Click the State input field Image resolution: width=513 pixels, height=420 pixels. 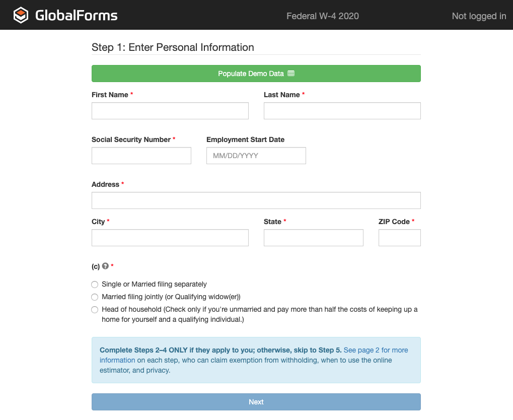pyautogui.click(x=313, y=238)
